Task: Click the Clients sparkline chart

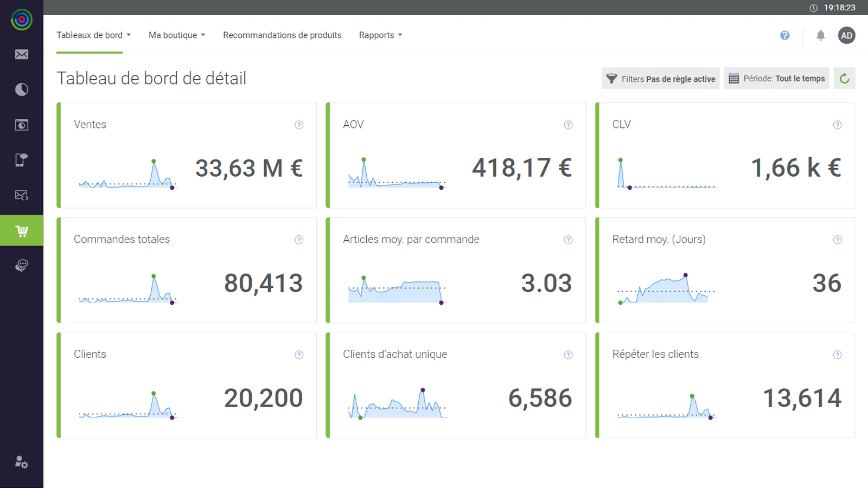Action: point(127,405)
